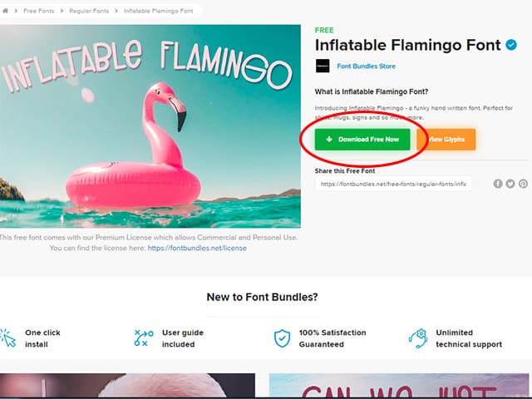Click the Font Bundles Store logo
This screenshot has height=399, width=532.
point(323,66)
